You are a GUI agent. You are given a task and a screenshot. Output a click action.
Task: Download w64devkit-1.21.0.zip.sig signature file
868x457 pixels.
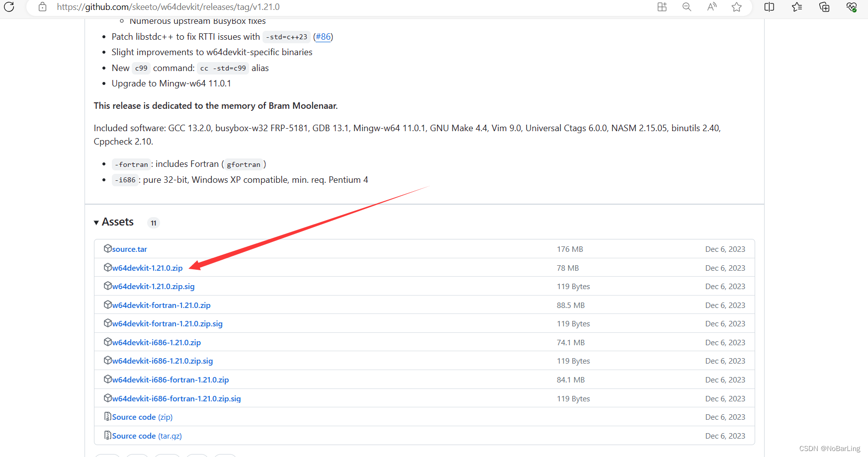pyautogui.click(x=153, y=287)
